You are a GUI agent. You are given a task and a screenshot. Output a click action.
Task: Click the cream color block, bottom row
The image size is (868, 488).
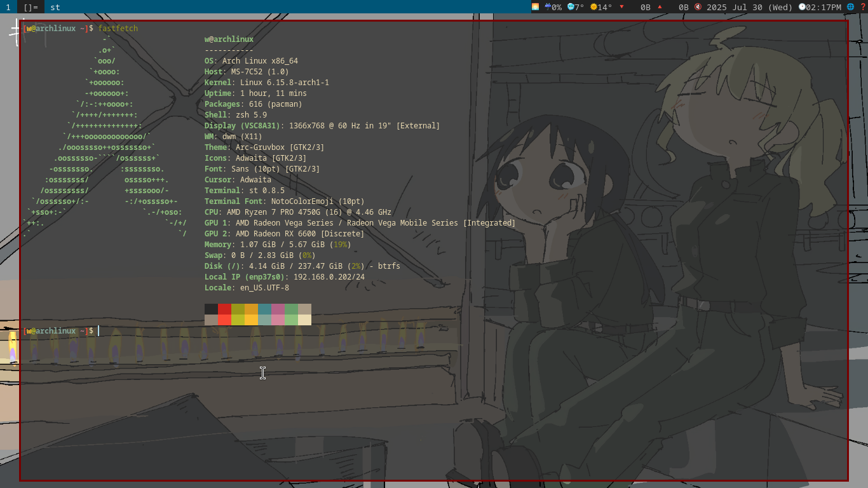pyautogui.click(x=304, y=320)
